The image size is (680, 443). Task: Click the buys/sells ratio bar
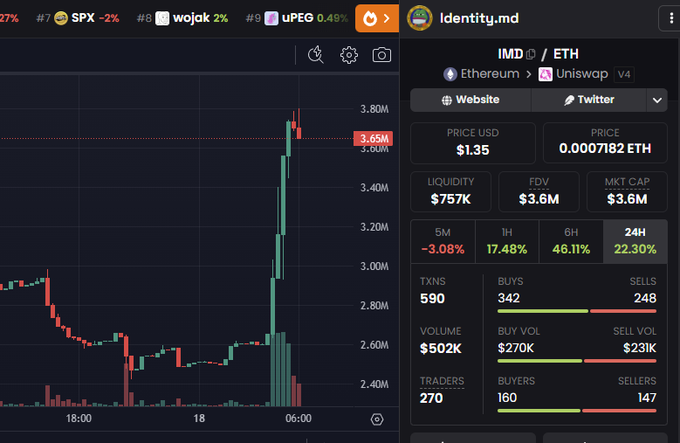[577, 311]
